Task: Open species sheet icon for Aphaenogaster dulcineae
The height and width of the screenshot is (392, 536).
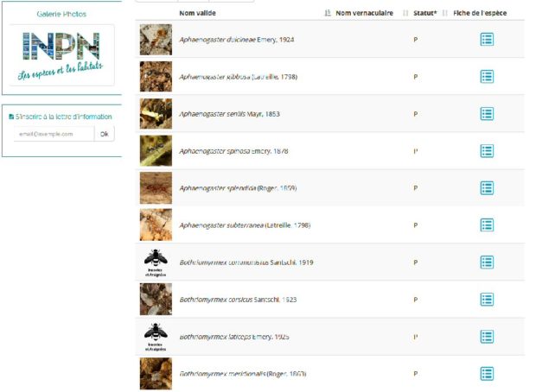Action: tap(487, 40)
